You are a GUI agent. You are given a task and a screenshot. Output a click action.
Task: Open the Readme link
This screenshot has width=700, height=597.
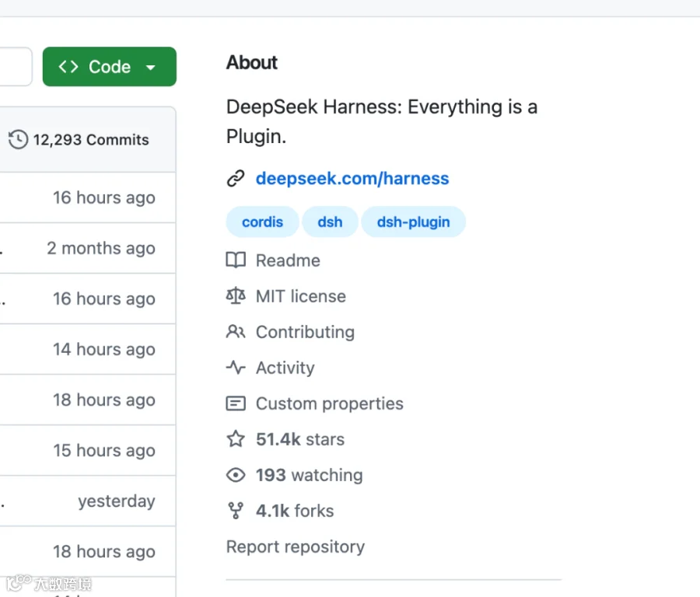288,260
